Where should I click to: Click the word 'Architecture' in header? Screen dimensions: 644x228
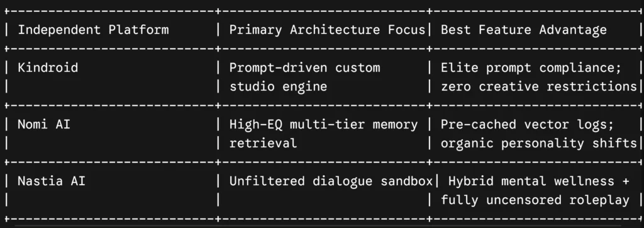(335, 30)
